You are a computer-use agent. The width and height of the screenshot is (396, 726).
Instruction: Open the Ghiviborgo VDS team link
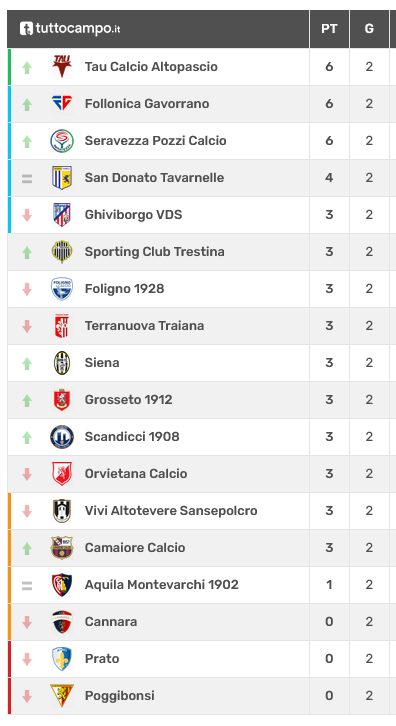pos(133,215)
